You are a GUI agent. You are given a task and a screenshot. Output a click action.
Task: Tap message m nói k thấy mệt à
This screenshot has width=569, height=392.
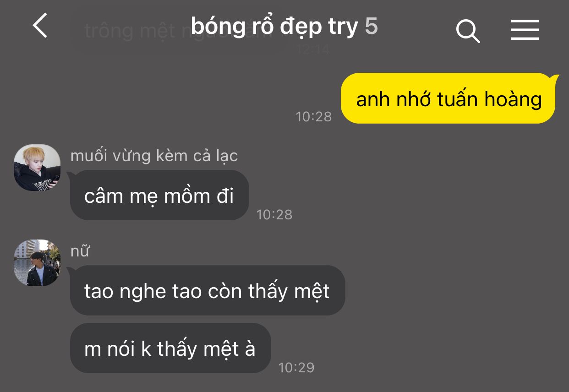170,349
